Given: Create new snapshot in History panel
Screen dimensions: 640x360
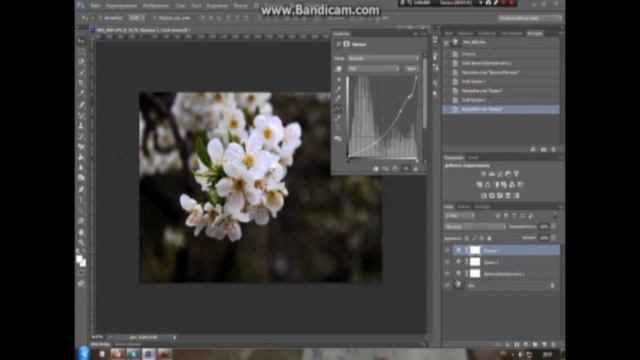Looking at the screenshot, I should tap(543, 150).
